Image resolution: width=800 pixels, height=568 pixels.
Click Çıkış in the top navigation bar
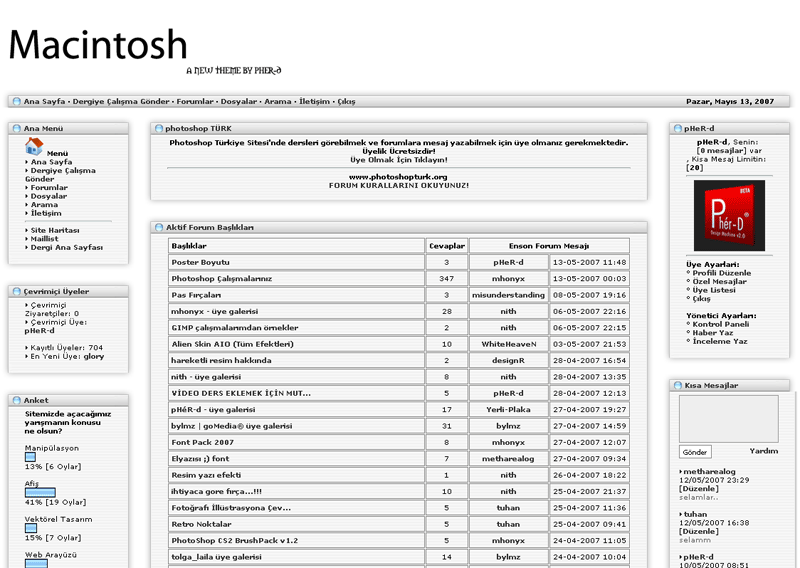coord(346,102)
